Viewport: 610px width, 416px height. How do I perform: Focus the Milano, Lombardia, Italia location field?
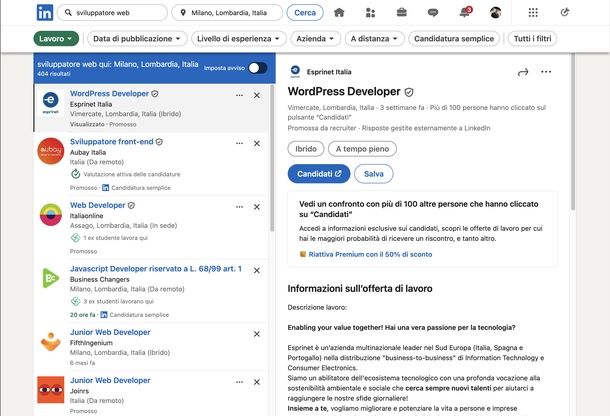[227, 13]
